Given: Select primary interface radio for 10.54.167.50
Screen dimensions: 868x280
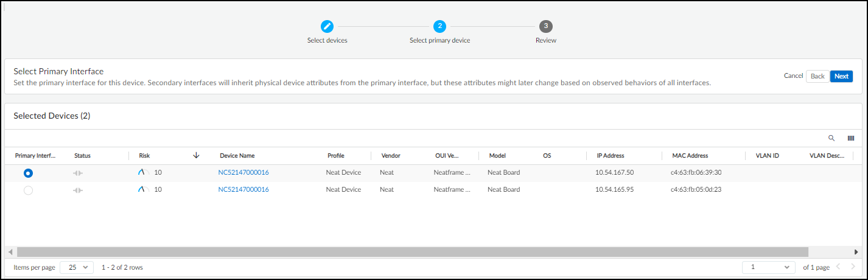Looking at the screenshot, I should (x=28, y=173).
